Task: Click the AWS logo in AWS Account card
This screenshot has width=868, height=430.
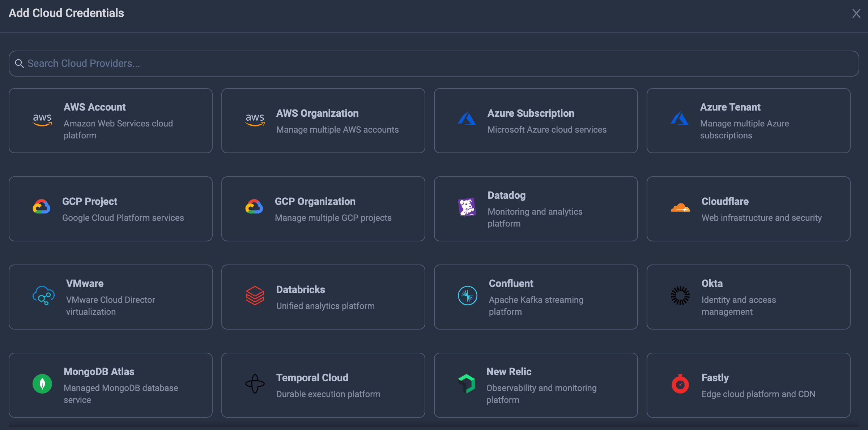Action: coord(42,120)
